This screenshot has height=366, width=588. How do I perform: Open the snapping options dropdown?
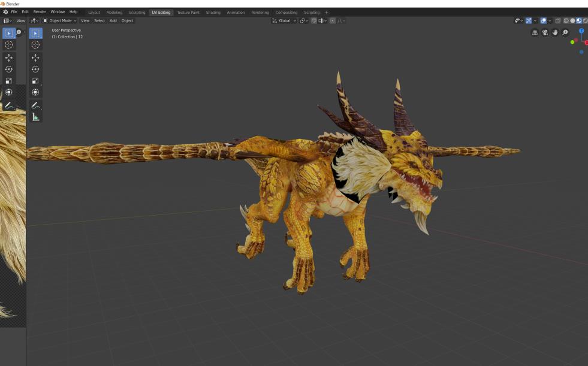323,21
